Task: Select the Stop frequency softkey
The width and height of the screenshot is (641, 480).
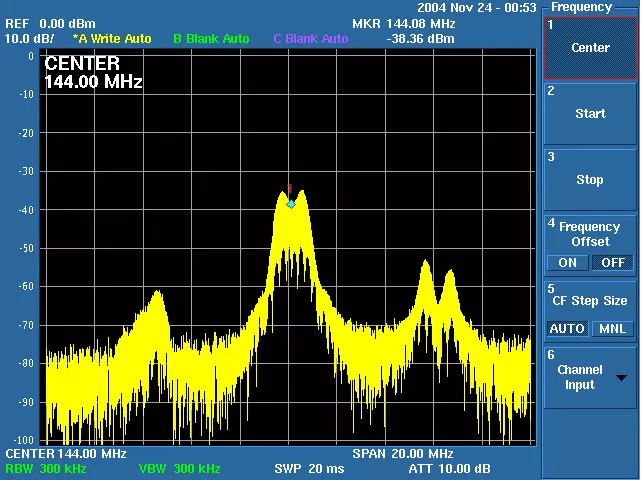Action: (x=590, y=180)
